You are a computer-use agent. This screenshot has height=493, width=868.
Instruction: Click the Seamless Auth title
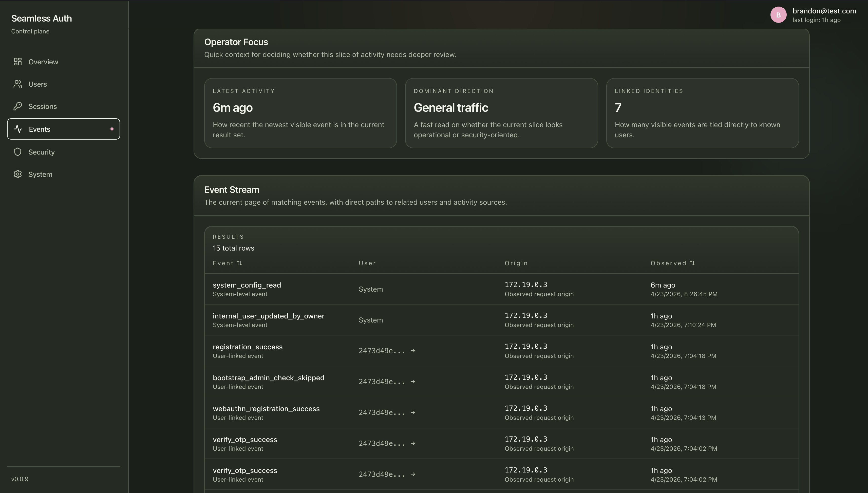pyautogui.click(x=41, y=18)
